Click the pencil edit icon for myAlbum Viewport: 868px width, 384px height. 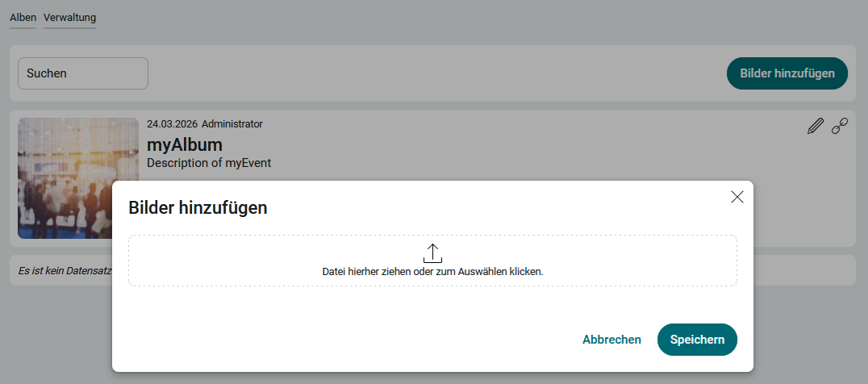(x=816, y=126)
